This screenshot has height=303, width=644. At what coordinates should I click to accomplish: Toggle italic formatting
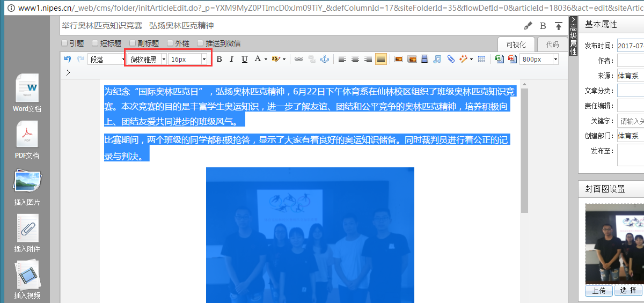click(x=232, y=59)
